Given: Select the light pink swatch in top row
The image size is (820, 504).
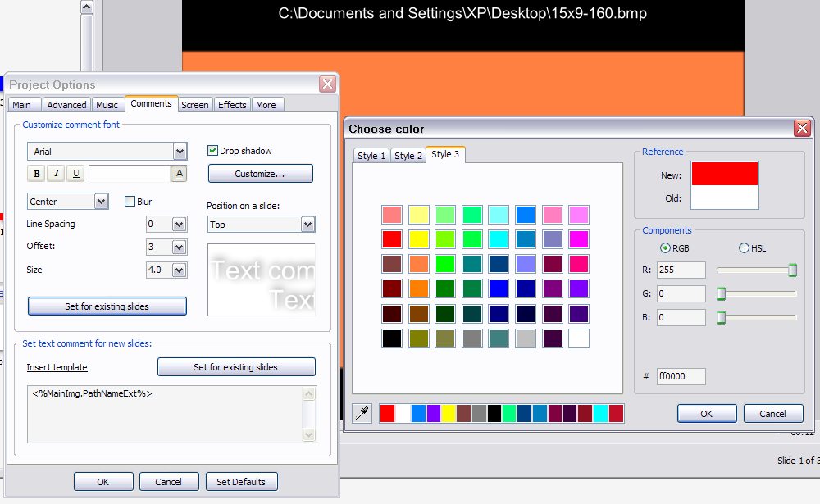Looking at the screenshot, I should [552, 215].
